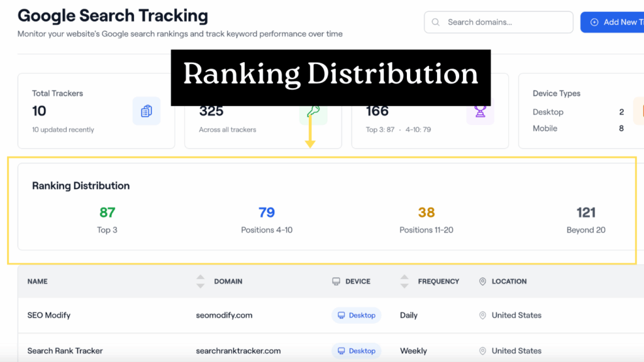This screenshot has height=362, width=644.
Task: Click the LOCATION column header
Action: [x=509, y=281]
